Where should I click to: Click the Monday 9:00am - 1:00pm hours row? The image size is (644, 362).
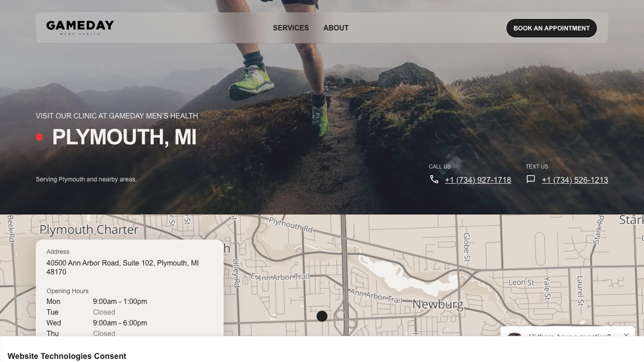[x=97, y=301]
